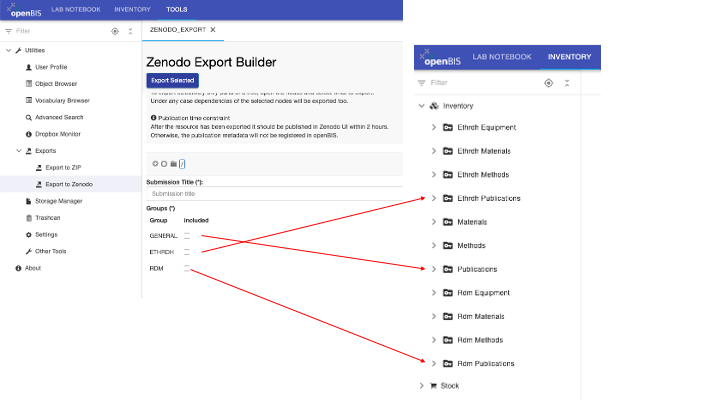
Task: Click folder icon beside Rdm Materials
Action: click(x=448, y=316)
